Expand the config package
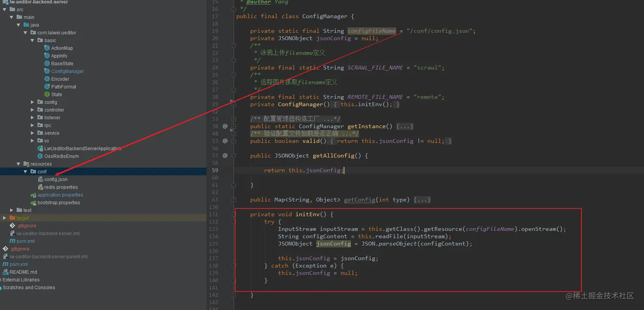Screen dimensions: 644x310 32,102
